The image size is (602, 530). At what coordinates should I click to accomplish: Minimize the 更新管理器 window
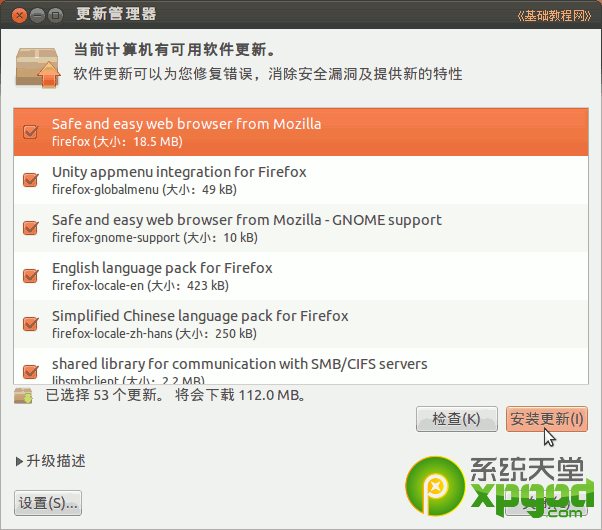37,16
